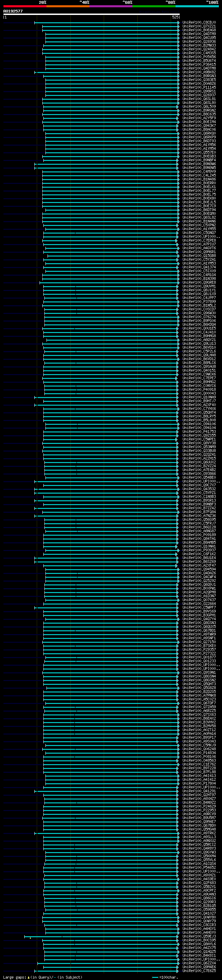Select hit label UniRef100_Q40151

click(199, 371)
